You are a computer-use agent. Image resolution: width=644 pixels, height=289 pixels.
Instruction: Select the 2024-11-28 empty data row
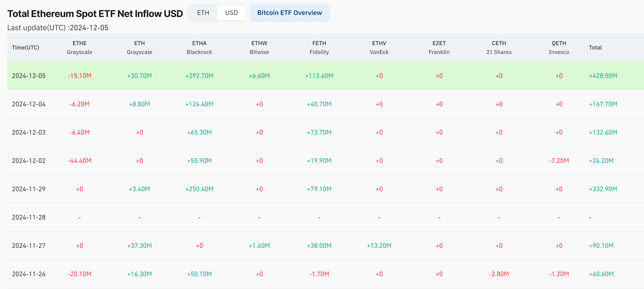29,217
